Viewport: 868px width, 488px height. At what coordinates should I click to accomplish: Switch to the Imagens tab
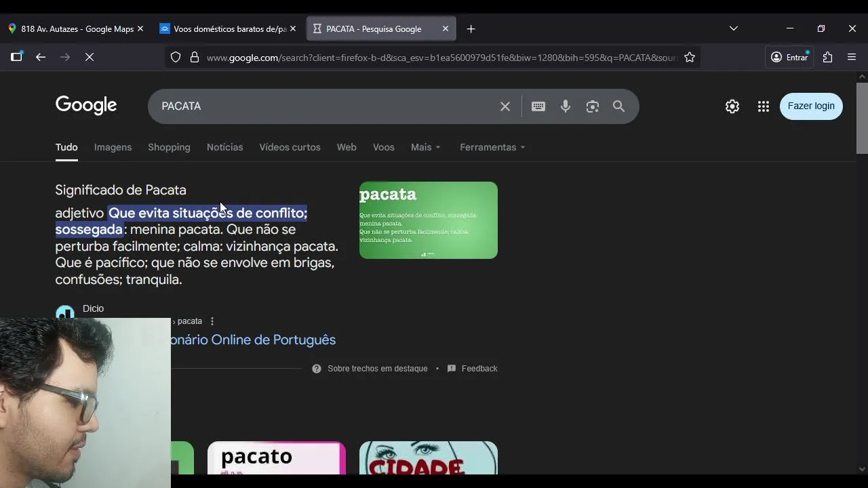[113, 147]
